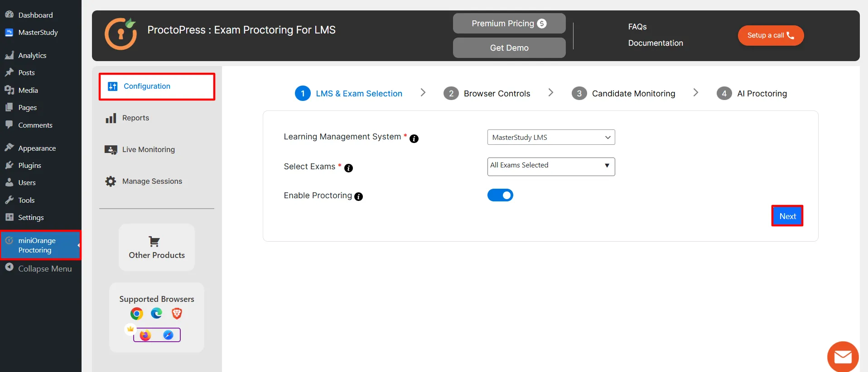Click the Premium Pricing button

click(x=509, y=24)
